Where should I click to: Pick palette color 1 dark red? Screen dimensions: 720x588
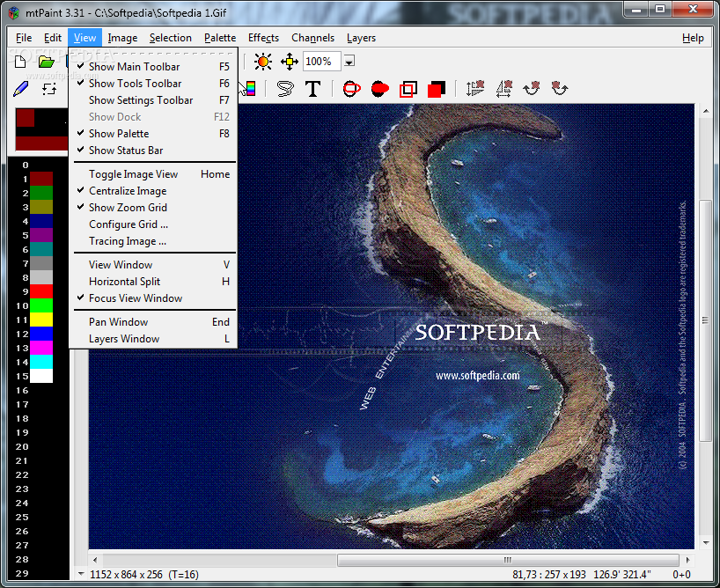41,179
